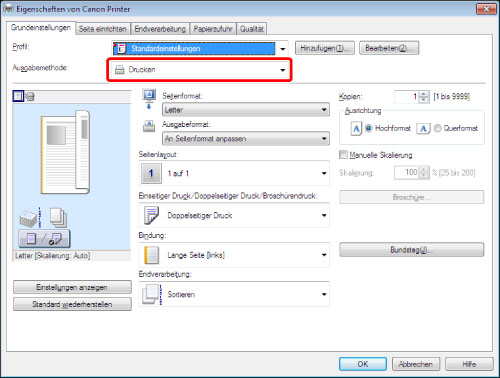The image size is (500, 378).
Task: Click the one-sided/two-sided toggle icon button under the preview
Action: [44, 239]
